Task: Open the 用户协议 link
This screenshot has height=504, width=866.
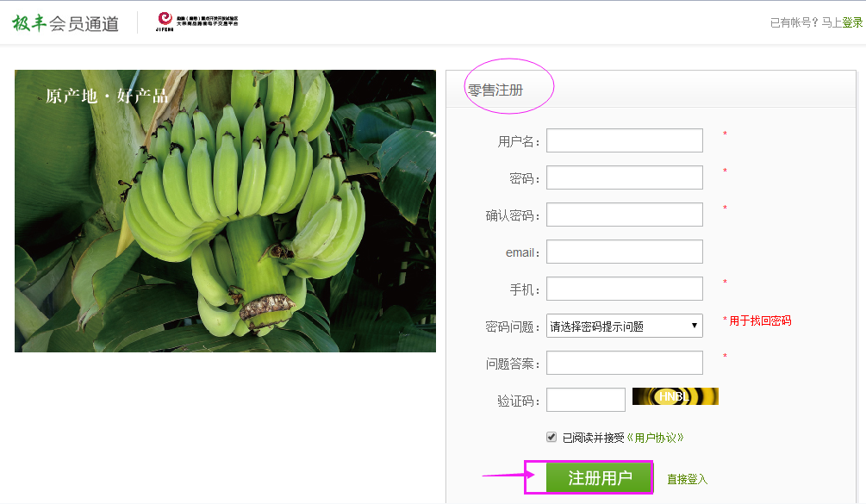Action: point(655,438)
